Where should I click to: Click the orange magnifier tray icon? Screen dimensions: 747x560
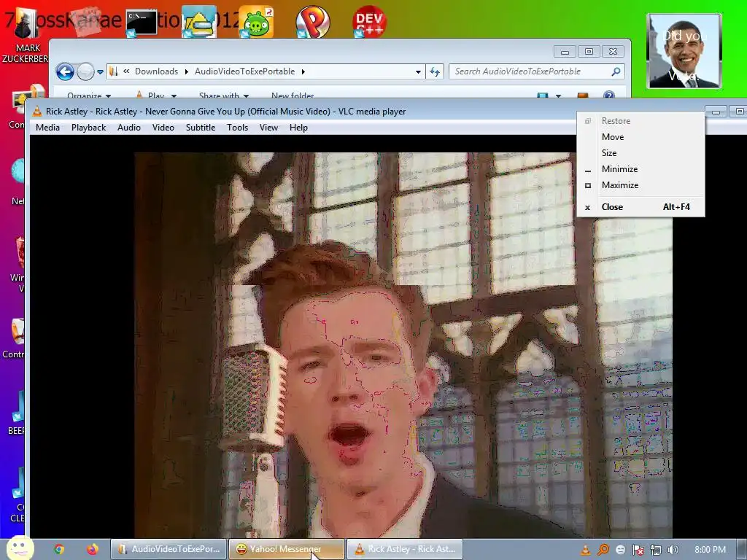click(x=603, y=550)
